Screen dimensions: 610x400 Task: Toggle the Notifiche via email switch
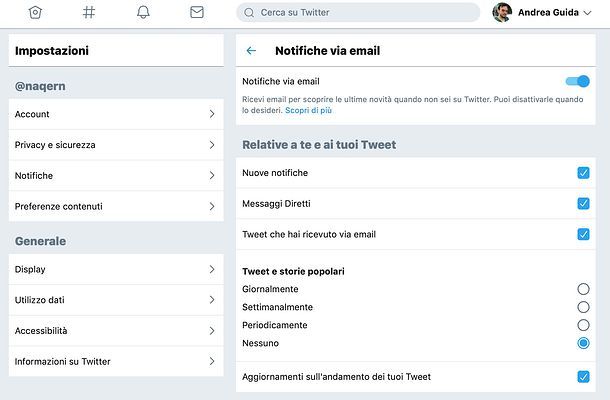click(577, 81)
